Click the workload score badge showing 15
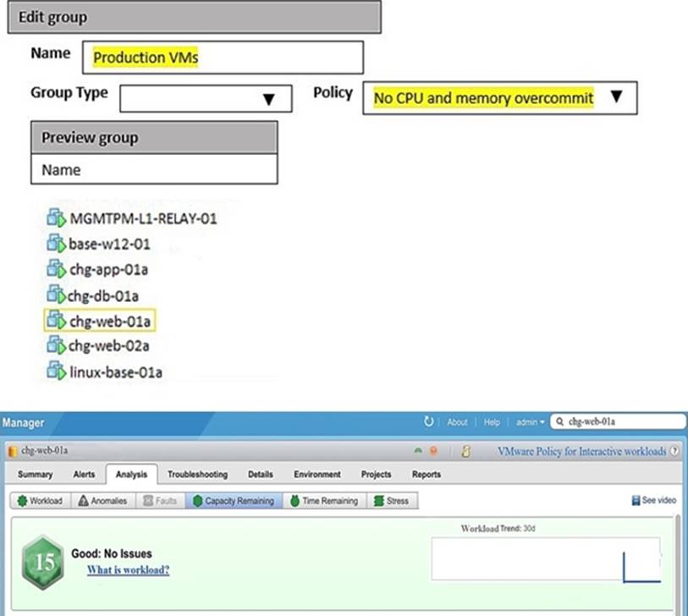The image size is (688, 616). (42, 562)
